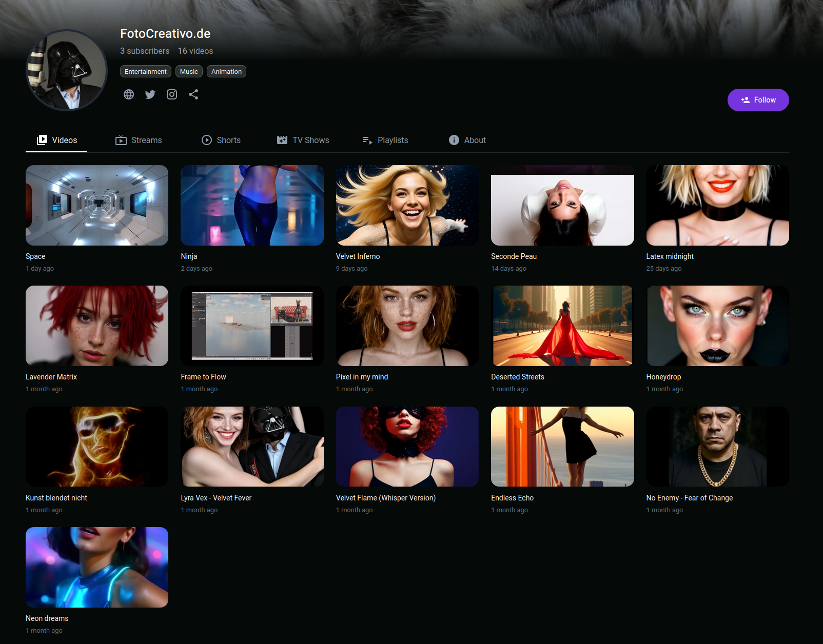Open the channel's Twitter profile icon
The height and width of the screenshot is (644, 823).
[150, 94]
